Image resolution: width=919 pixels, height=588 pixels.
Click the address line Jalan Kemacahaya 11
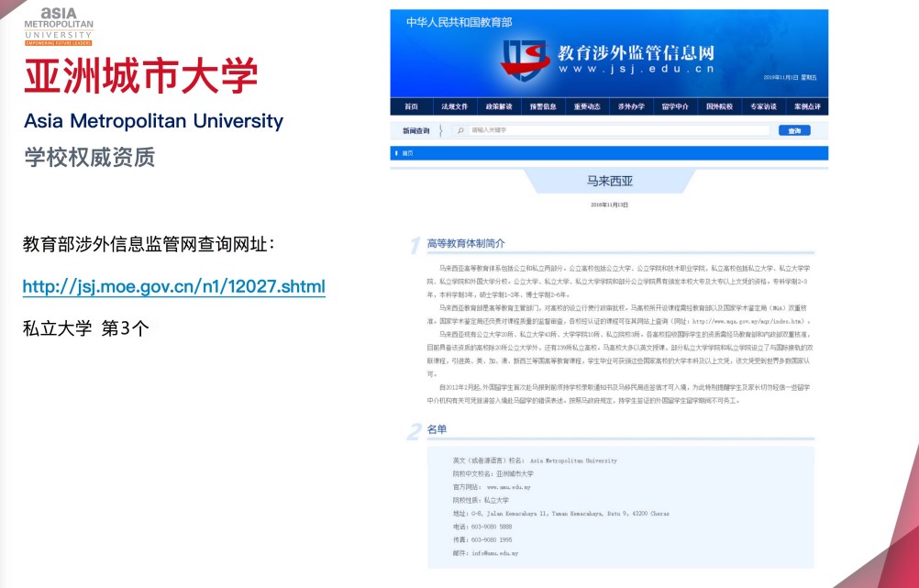coord(561,514)
